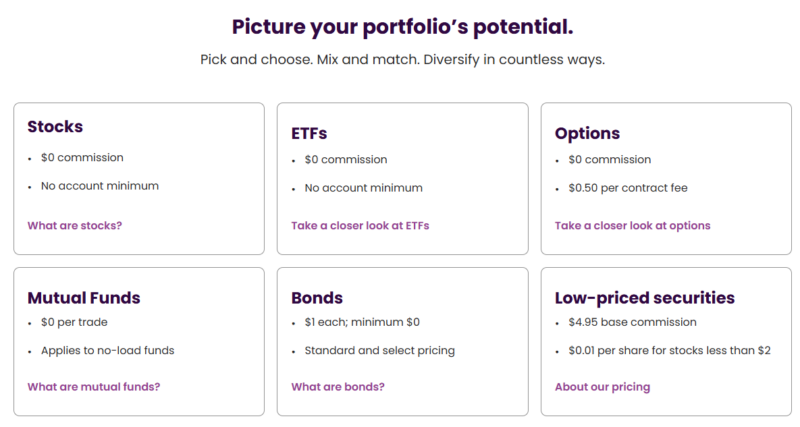Click 'Applies to no-load funds' text
Screen dimensions: 800x427
(x=108, y=350)
